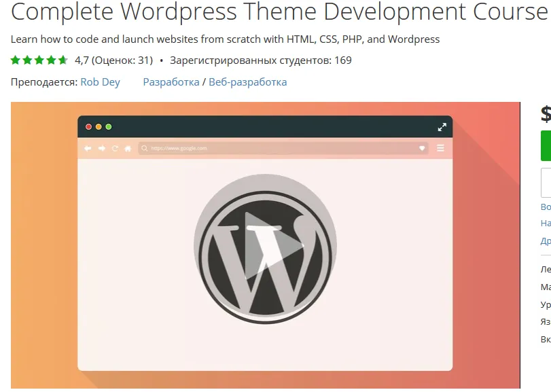This screenshot has width=551, height=392.
Task: Click the magnifier icon in address bar
Action: click(x=145, y=148)
